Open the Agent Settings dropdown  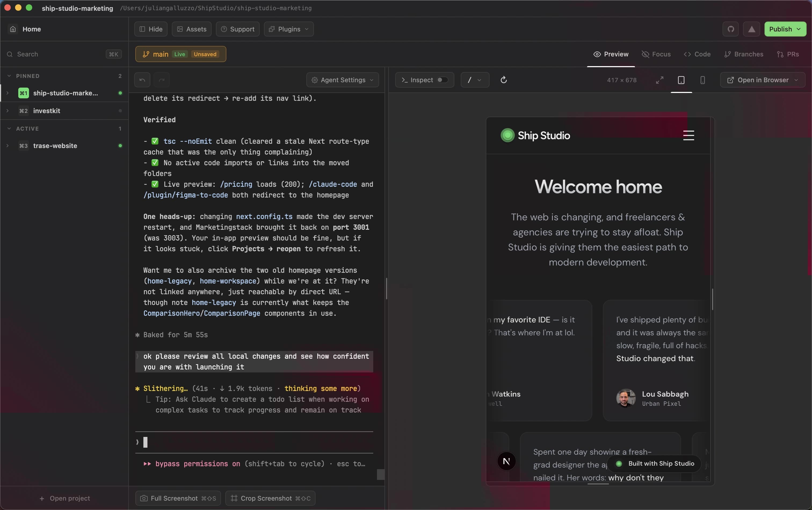[342, 80]
